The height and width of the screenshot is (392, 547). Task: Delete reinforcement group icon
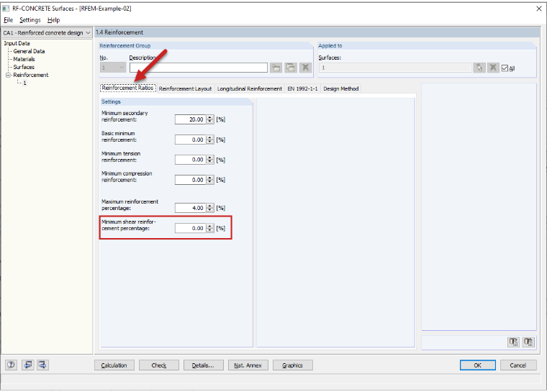[306, 68]
